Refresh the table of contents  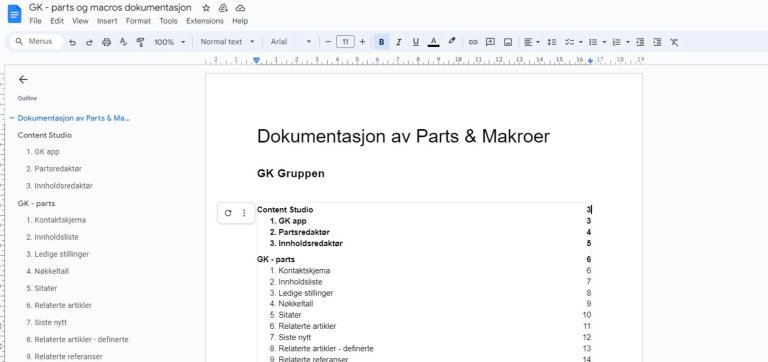pos(228,213)
